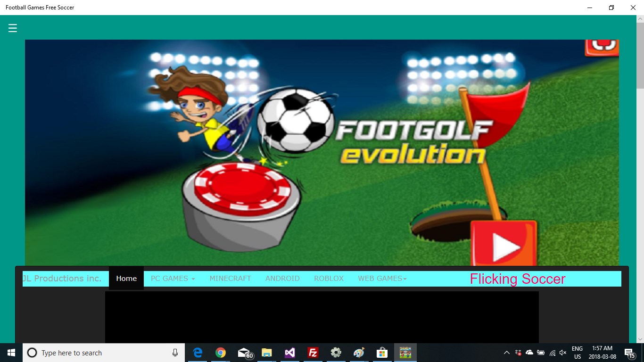644x362 pixels.
Task: Click the black game frame area
Action: 322,317
